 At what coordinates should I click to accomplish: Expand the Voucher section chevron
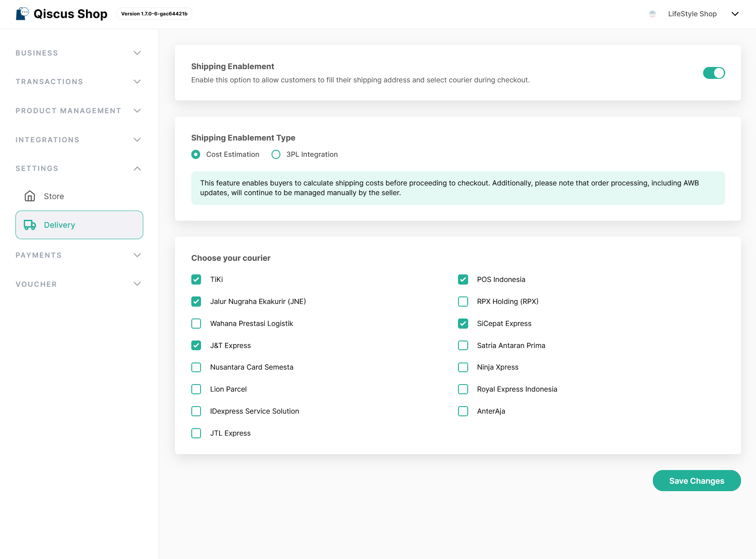[x=137, y=284]
